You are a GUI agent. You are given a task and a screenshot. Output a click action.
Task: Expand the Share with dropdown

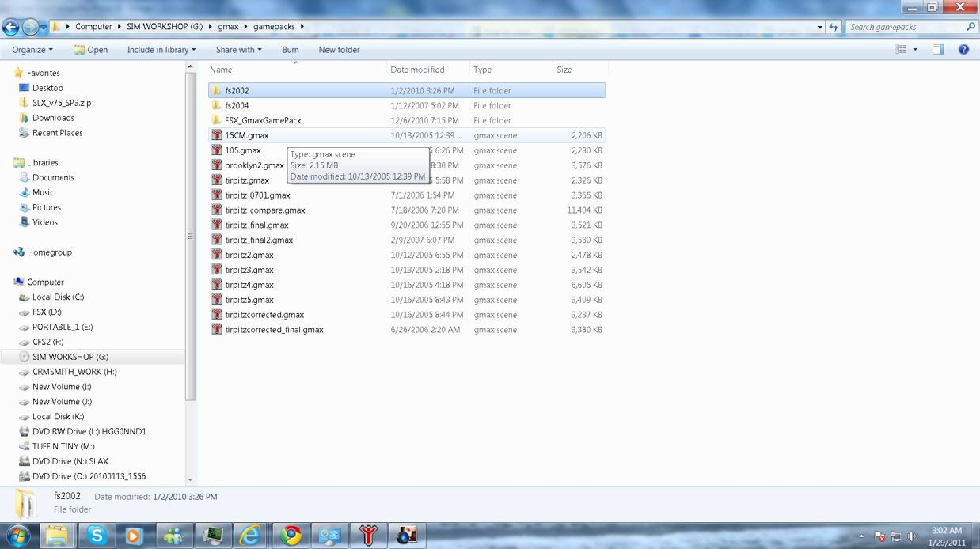coord(238,49)
